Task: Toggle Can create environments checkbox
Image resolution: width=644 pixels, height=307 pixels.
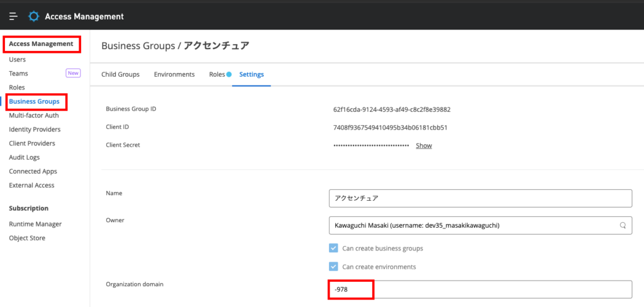Action: (x=334, y=267)
